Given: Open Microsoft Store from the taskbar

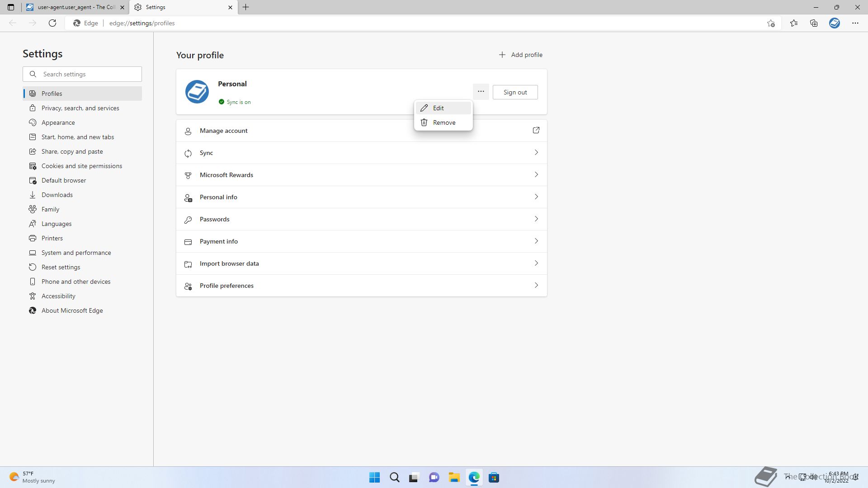Looking at the screenshot, I should click(494, 478).
